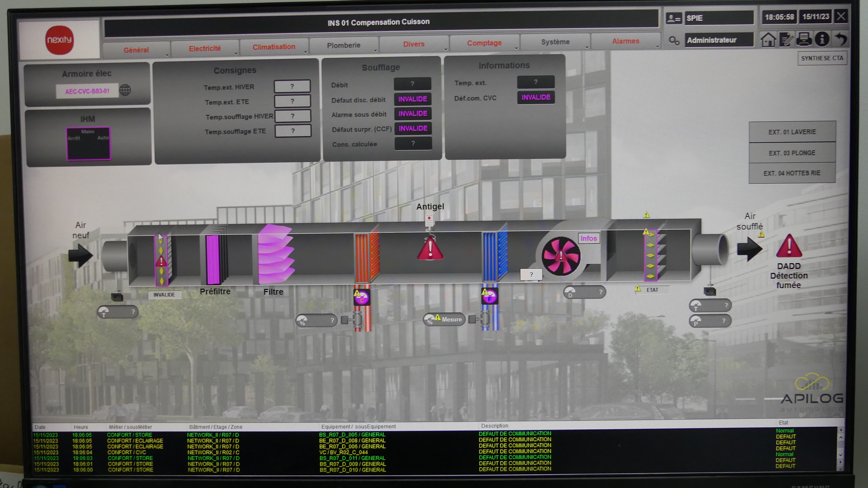Click the globe icon next to AEC-CVC-SS3-01

(125, 90)
